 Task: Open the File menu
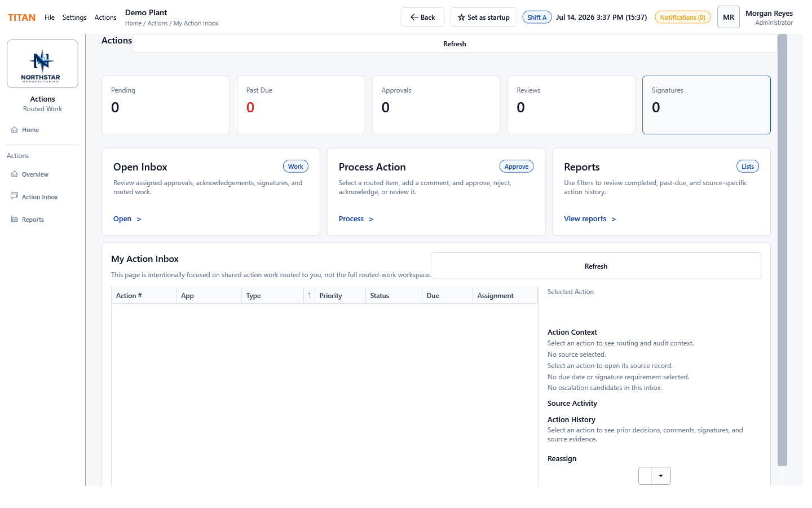50,17
